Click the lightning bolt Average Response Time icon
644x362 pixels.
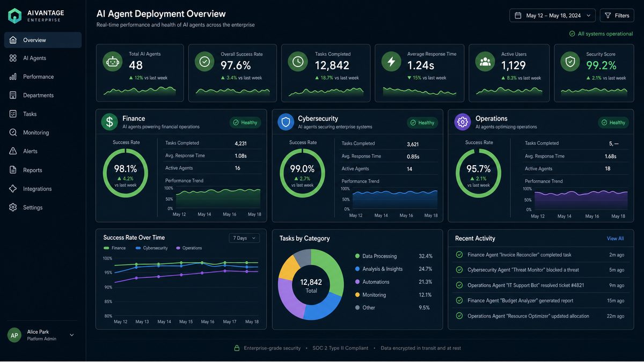(391, 62)
